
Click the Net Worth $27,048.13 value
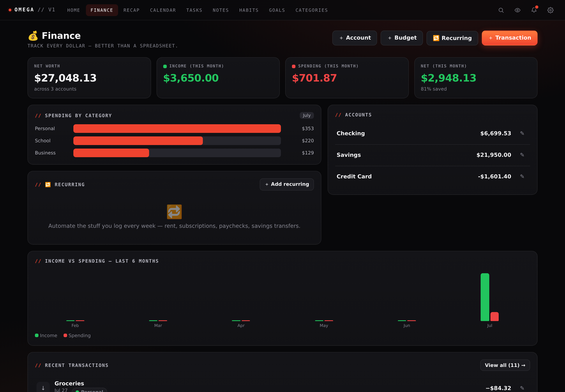(x=65, y=78)
